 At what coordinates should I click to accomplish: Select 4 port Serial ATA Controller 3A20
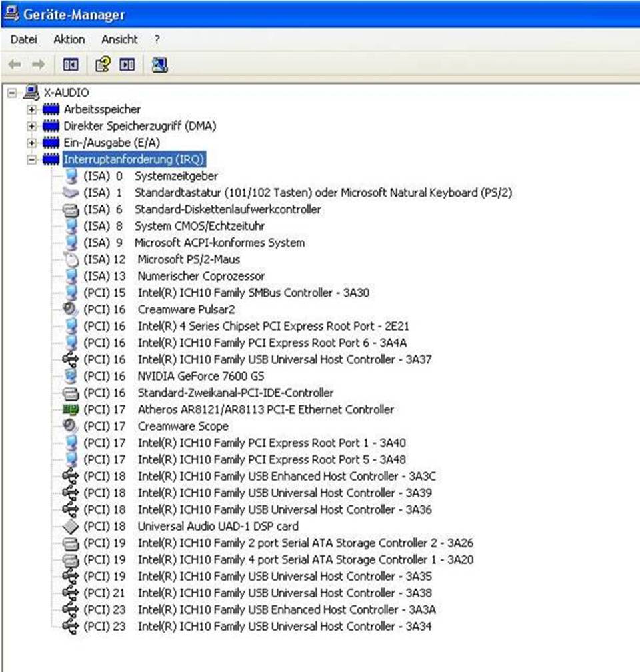tap(278, 559)
